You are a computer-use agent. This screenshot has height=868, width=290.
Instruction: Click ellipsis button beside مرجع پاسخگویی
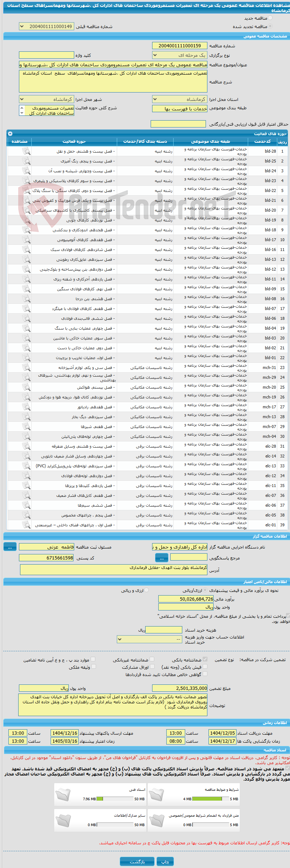tap(162, 558)
